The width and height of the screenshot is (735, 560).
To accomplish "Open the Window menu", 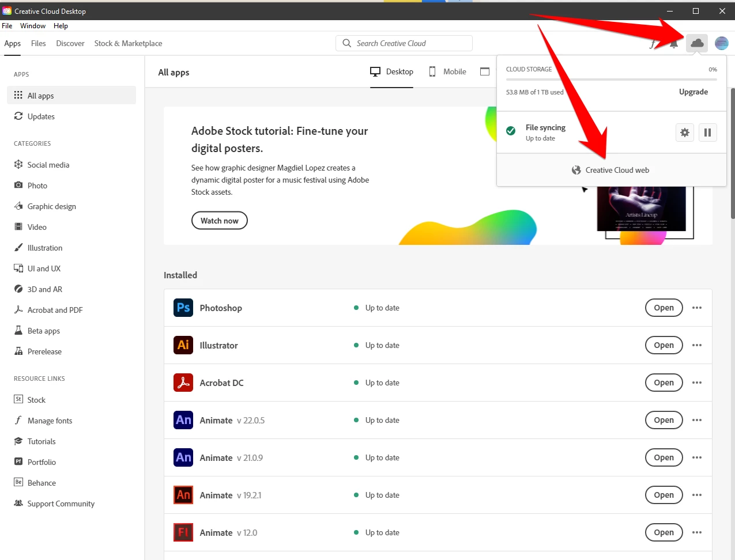I will coord(33,26).
